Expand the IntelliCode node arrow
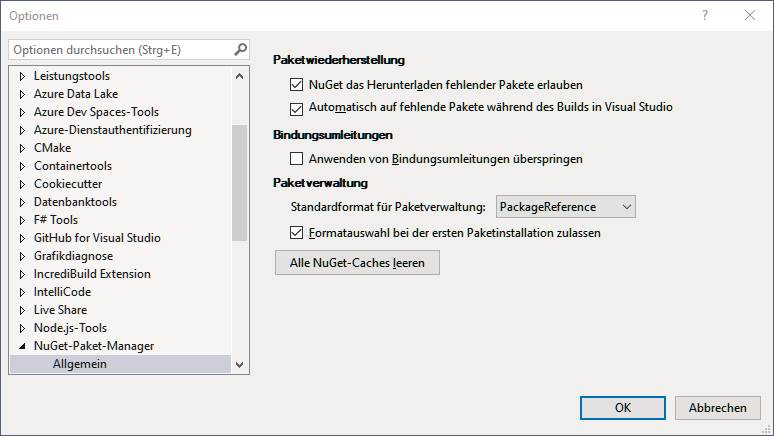 coord(22,292)
